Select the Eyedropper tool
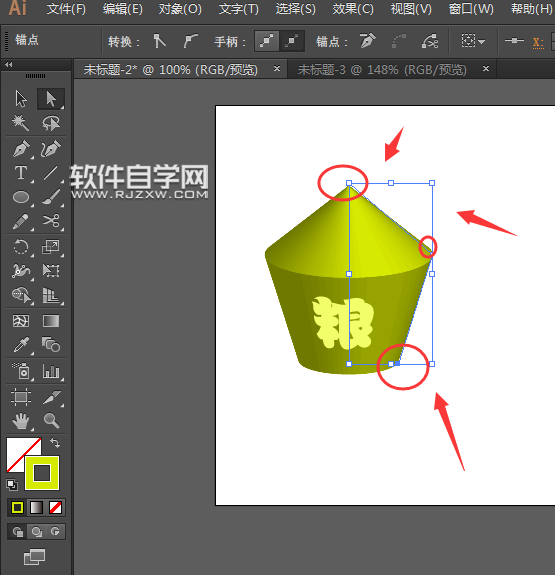 pyautogui.click(x=21, y=345)
